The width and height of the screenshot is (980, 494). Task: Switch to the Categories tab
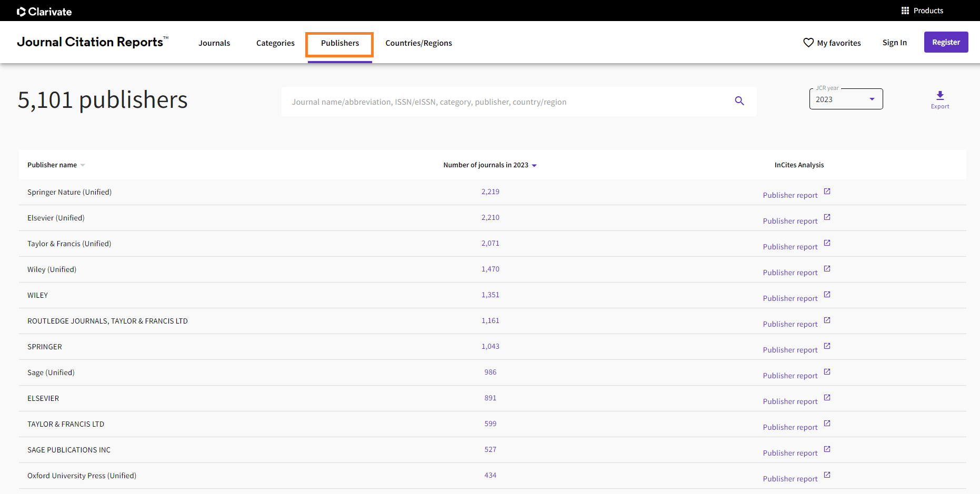pyautogui.click(x=275, y=43)
